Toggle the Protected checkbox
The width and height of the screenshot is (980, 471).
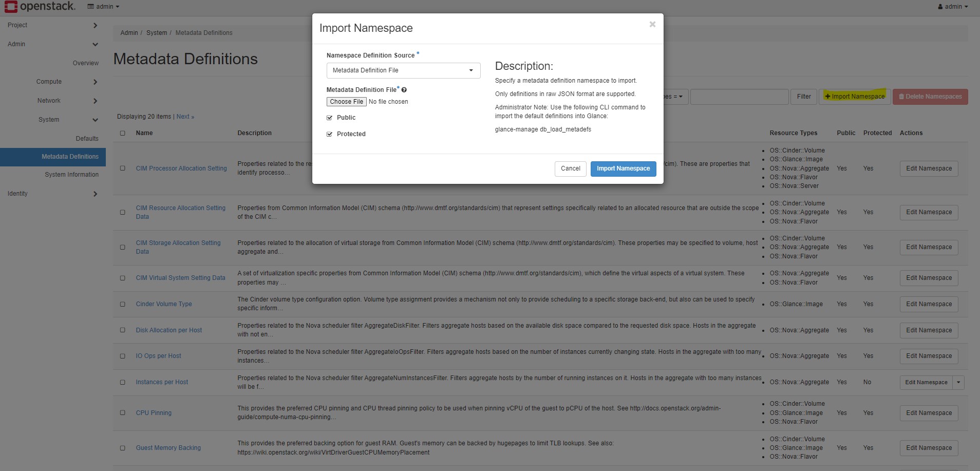coord(330,134)
